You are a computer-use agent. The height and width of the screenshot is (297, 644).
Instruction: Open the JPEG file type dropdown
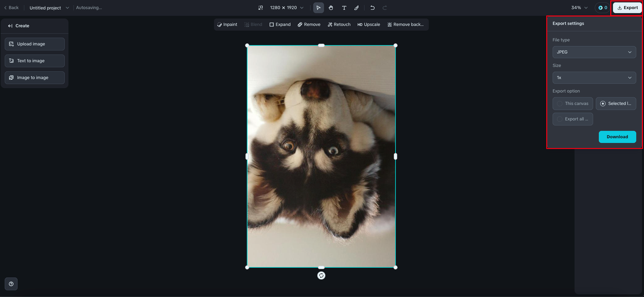click(x=594, y=52)
